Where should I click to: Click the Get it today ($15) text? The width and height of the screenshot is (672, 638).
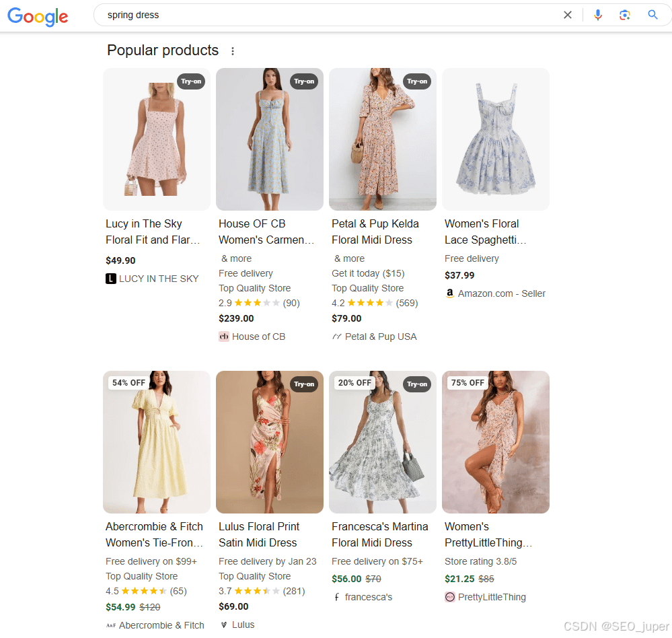[x=368, y=273]
